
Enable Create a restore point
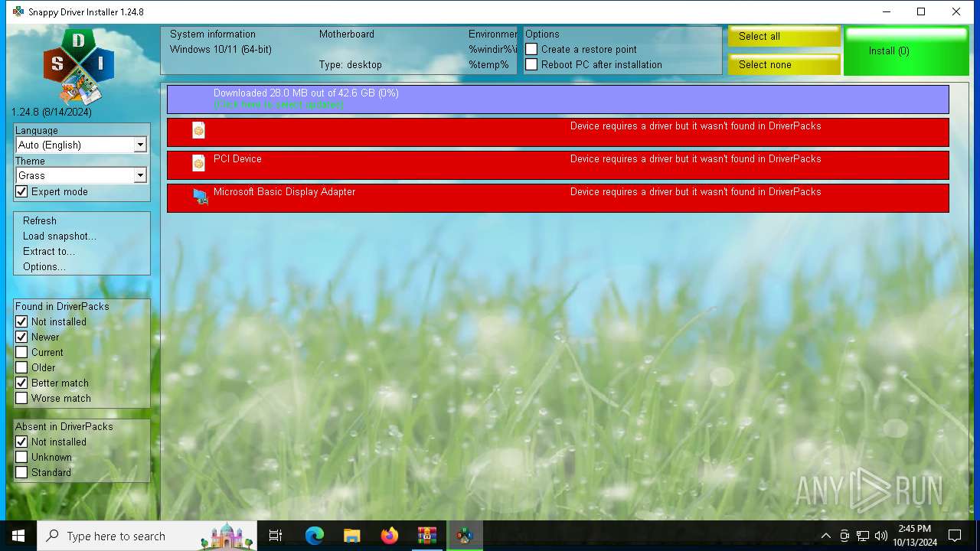531,49
